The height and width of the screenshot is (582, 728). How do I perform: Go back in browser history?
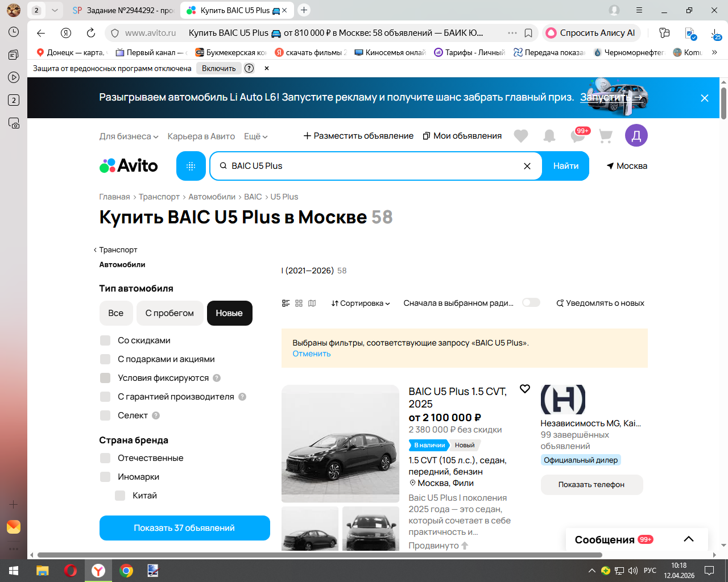click(x=41, y=33)
